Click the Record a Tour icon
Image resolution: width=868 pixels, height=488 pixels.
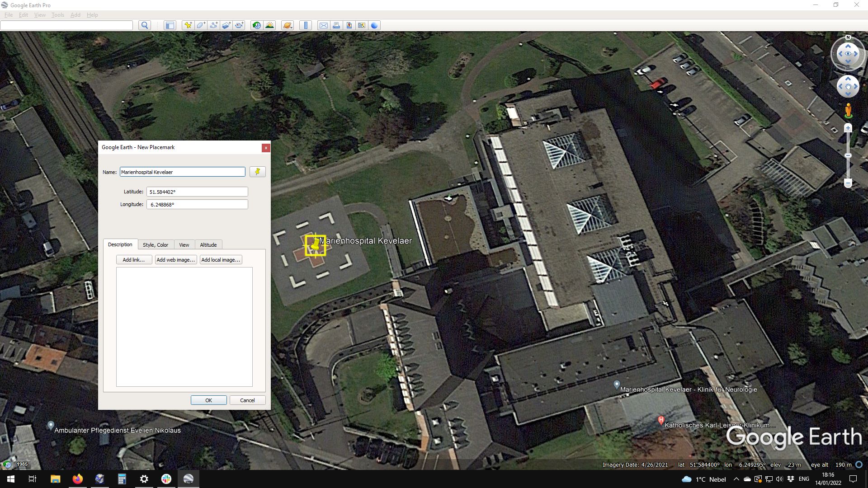pos(239,25)
